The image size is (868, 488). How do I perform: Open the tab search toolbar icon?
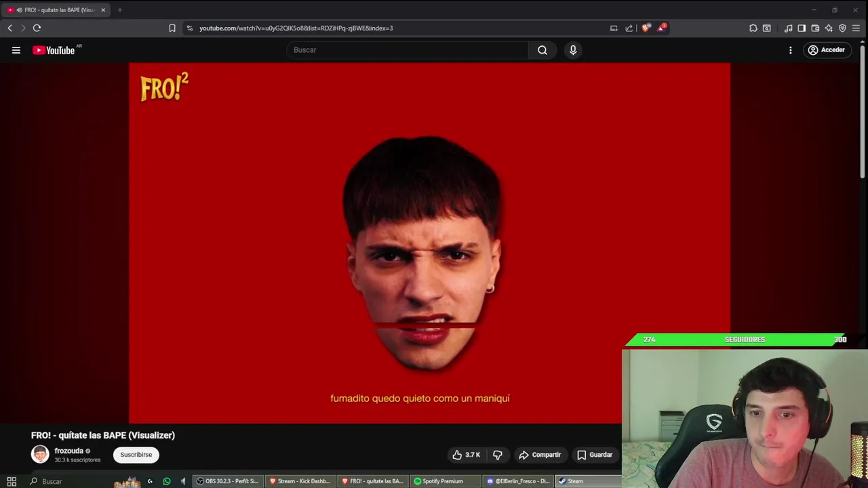(767, 28)
